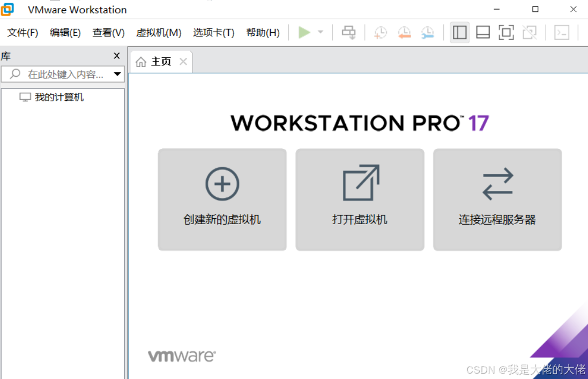588x379 pixels.
Task: Close the 库 library panel
Action: click(x=117, y=56)
